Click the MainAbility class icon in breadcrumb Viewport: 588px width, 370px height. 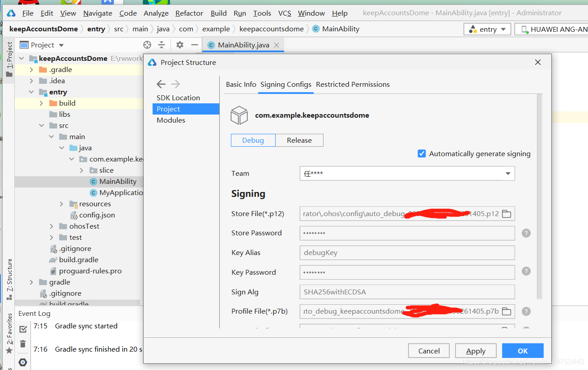coord(316,29)
